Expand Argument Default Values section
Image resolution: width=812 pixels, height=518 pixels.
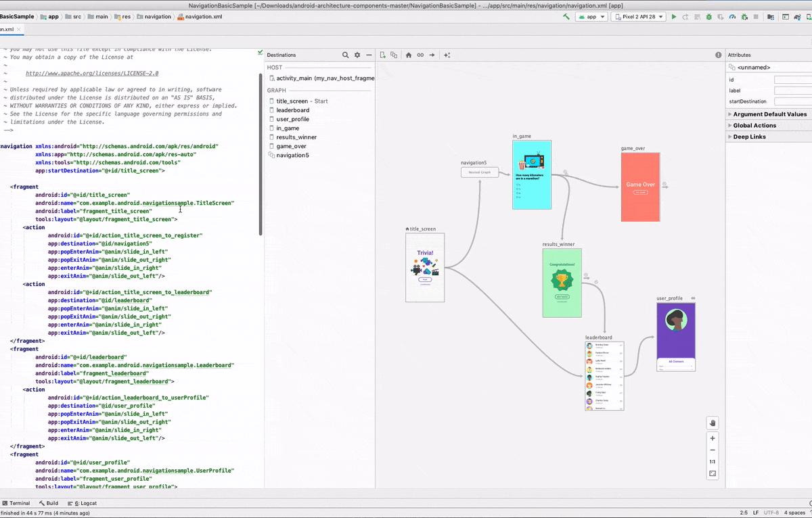point(769,114)
